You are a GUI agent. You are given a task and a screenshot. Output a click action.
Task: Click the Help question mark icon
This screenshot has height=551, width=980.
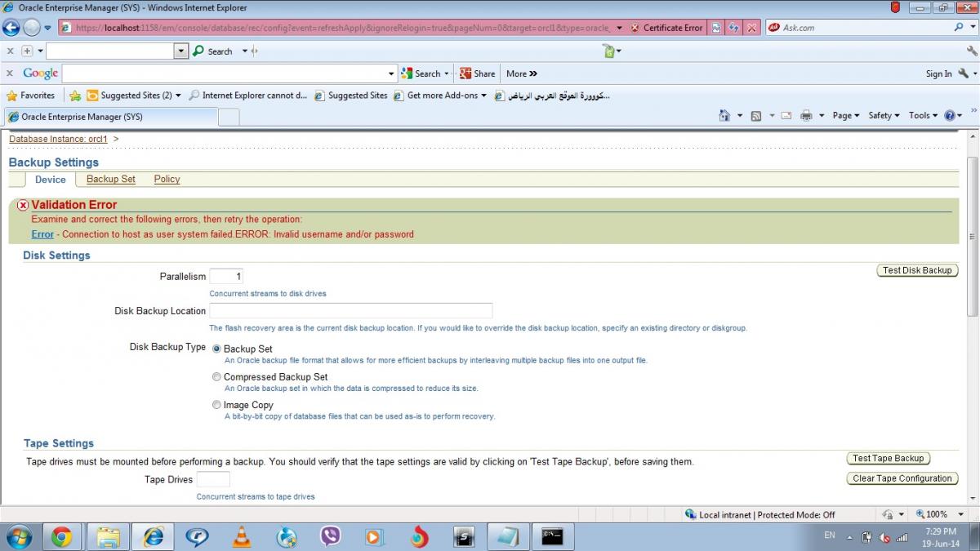coord(949,116)
